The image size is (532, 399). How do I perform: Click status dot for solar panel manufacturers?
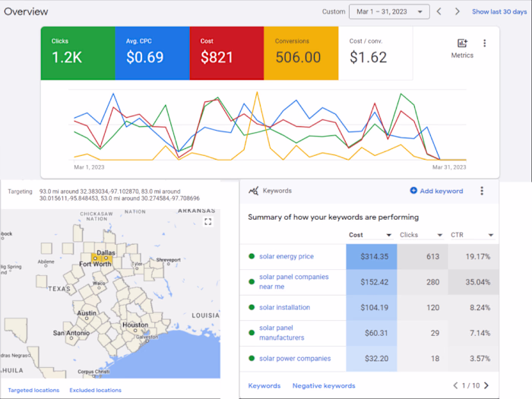[x=252, y=333]
